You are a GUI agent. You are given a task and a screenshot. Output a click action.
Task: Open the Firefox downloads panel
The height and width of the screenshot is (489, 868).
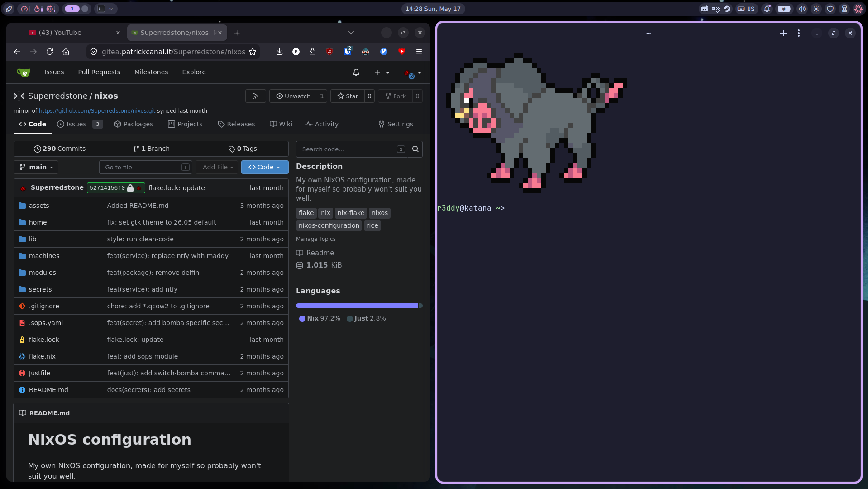tap(279, 52)
